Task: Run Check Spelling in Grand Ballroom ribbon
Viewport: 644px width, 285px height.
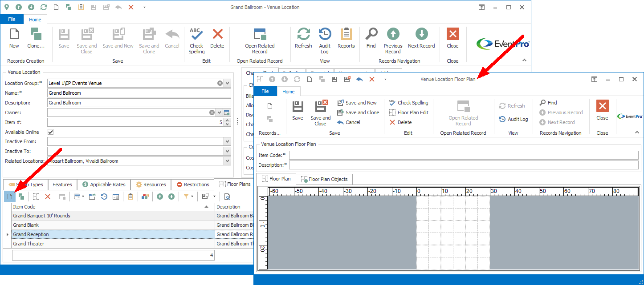Action: coord(196,41)
